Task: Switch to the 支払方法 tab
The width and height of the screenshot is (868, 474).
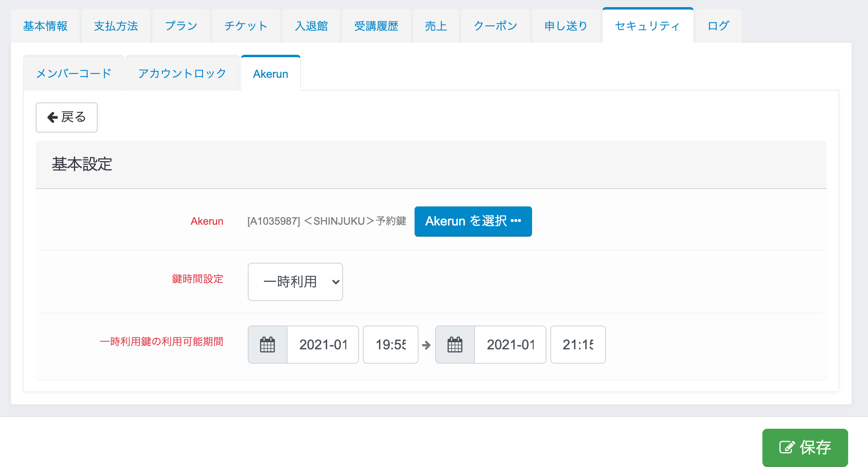Action: click(x=116, y=26)
